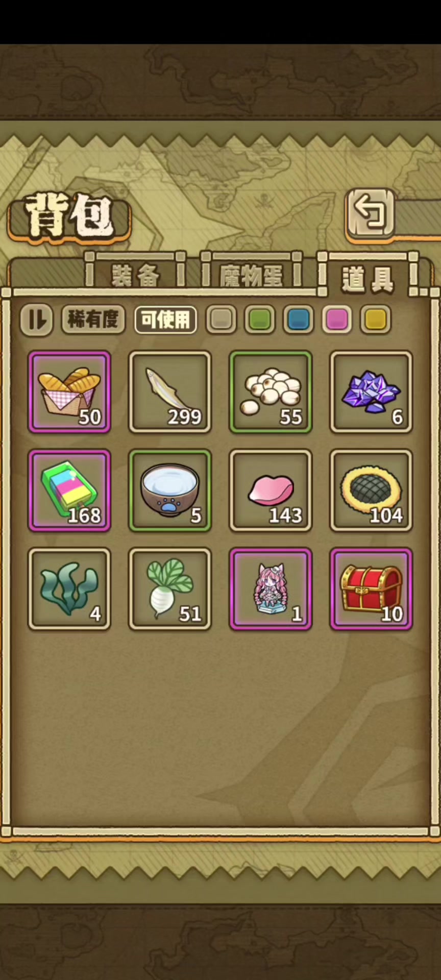Select the pink-haired cat girl figurine
This screenshot has height=980, width=441.
[x=271, y=589]
